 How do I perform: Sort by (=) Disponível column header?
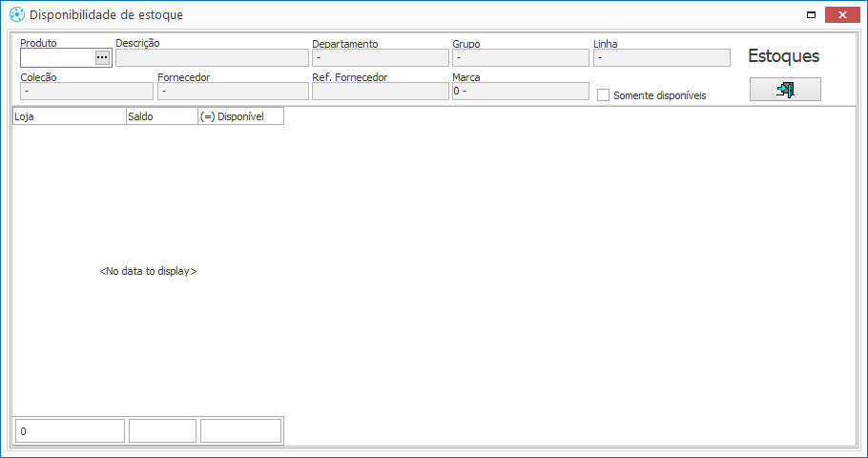[240, 116]
